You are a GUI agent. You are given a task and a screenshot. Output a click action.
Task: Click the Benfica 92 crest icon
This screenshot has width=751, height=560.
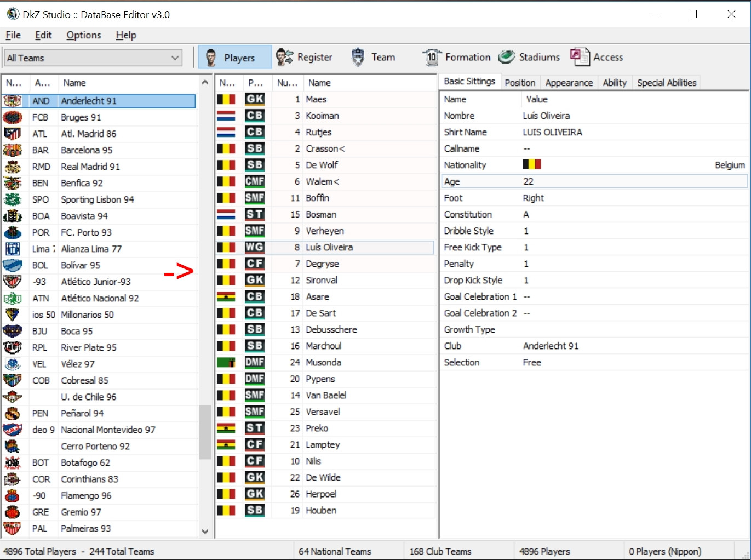click(13, 183)
